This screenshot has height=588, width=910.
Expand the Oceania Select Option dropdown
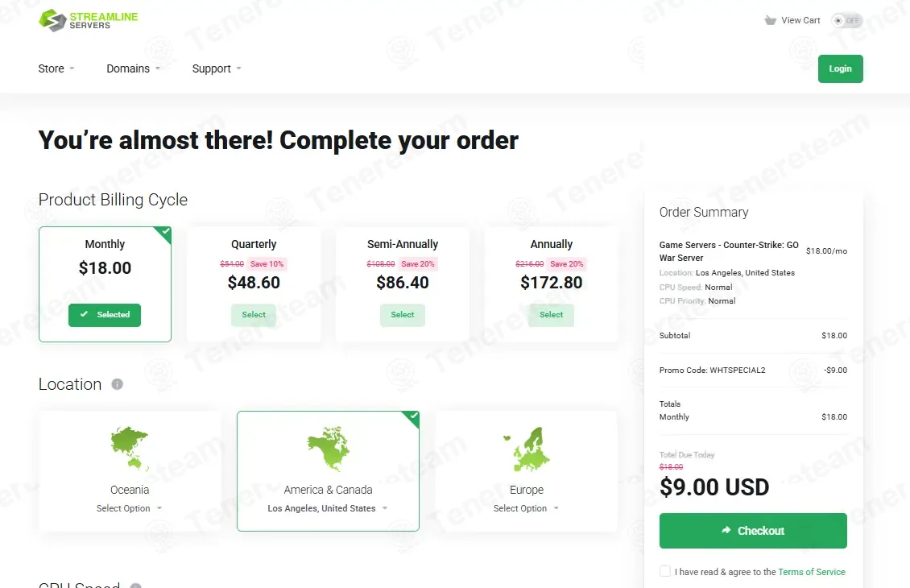tap(130, 508)
